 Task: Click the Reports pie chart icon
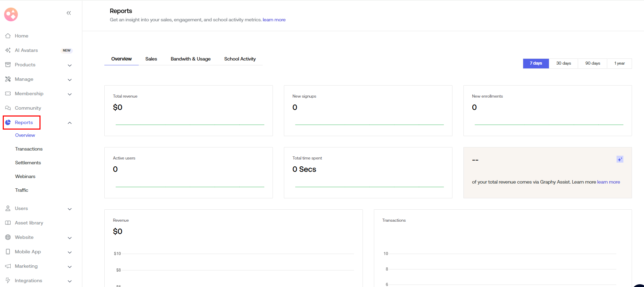click(x=8, y=122)
